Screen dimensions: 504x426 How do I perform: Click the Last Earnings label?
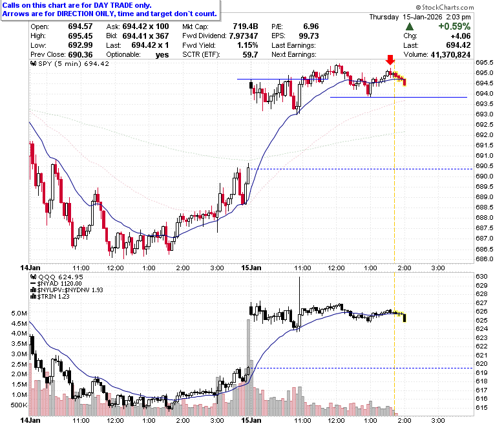pos(293,45)
